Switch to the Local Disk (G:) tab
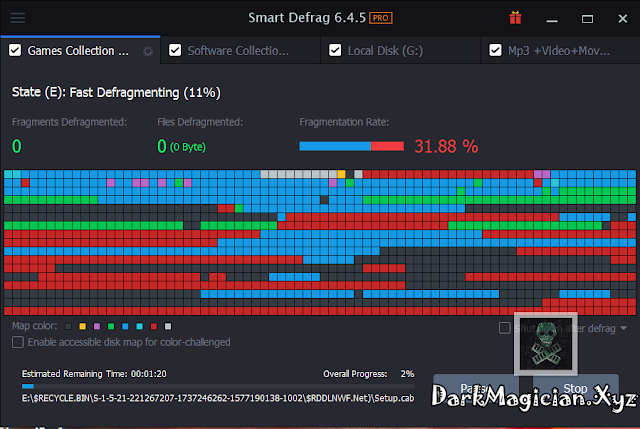640x429 pixels. pos(400,50)
